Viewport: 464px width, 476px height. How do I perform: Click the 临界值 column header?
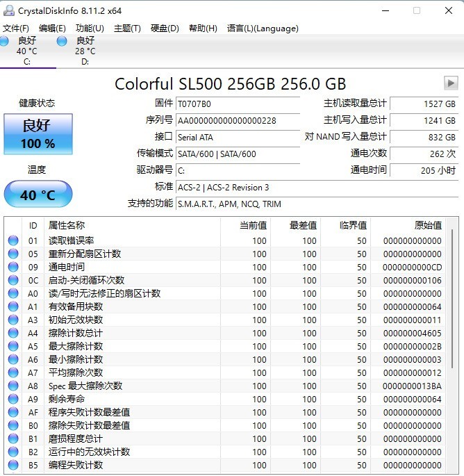click(346, 226)
